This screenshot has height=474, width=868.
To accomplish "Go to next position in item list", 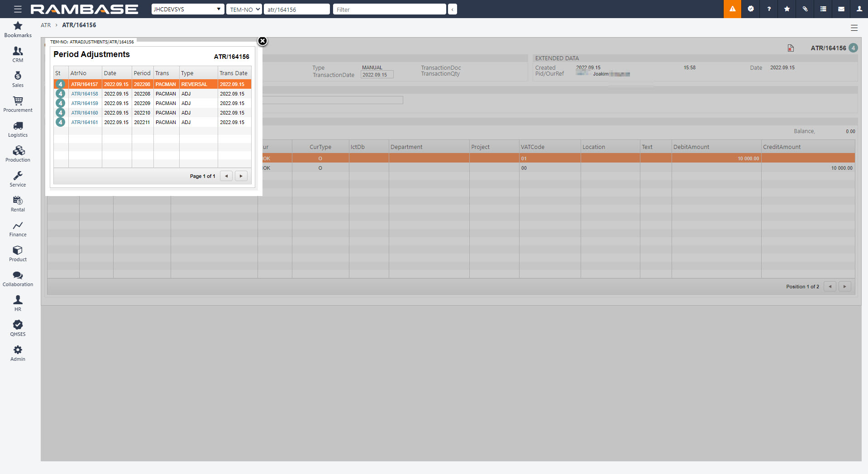I will click(844, 287).
